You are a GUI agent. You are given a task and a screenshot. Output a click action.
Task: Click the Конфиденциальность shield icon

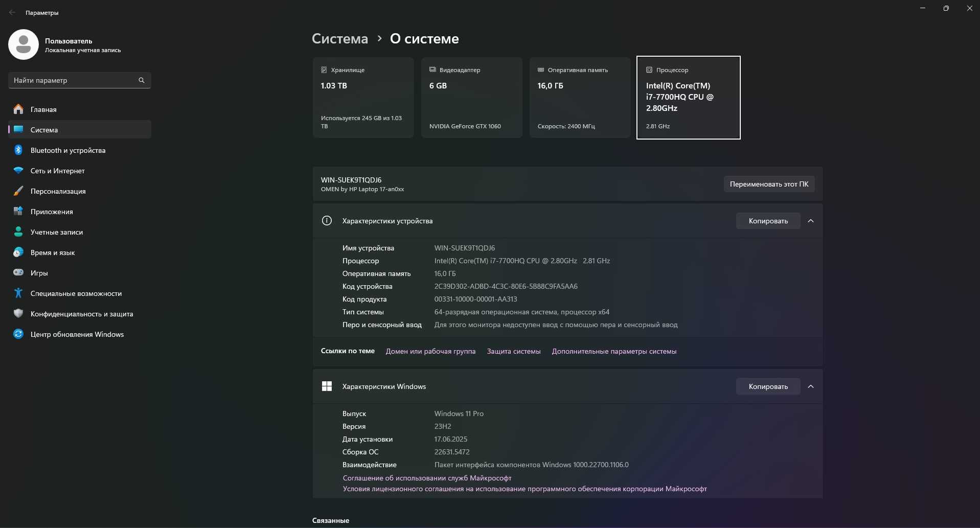[18, 313]
